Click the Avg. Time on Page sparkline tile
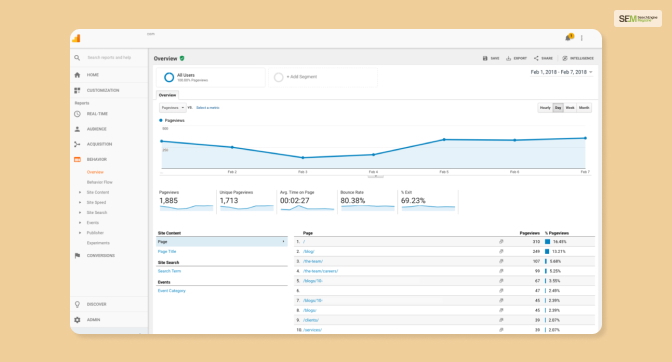This screenshot has height=362, width=672. pos(307,202)
